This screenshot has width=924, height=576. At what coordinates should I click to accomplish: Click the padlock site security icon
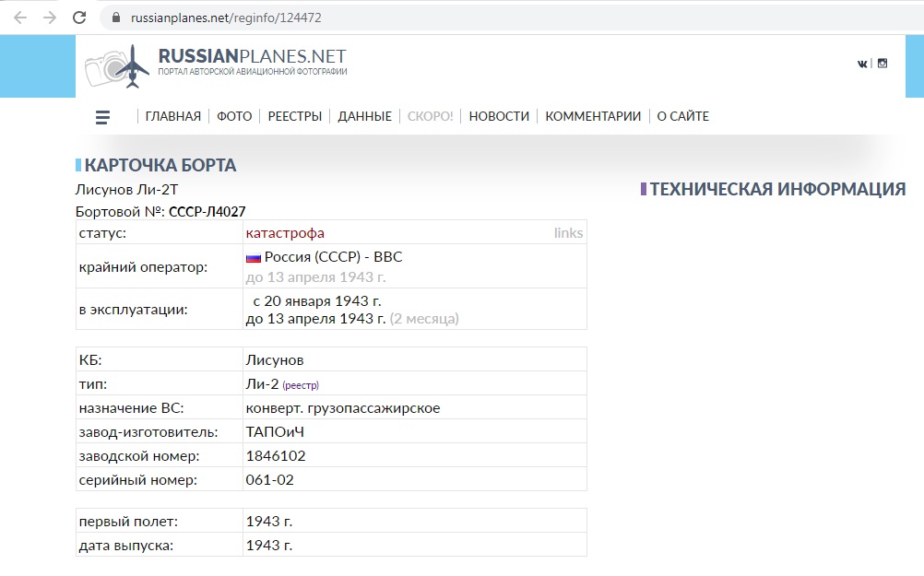coord(116,18)
